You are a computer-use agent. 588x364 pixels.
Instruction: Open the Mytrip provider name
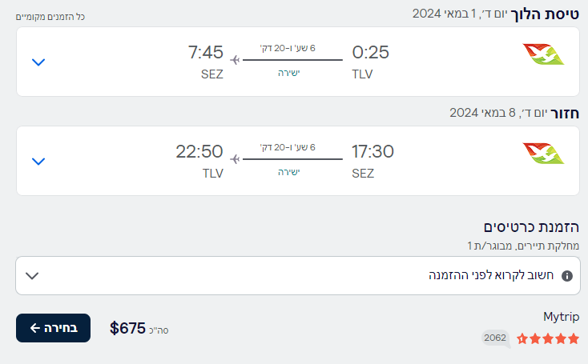(x=561, y=317)
